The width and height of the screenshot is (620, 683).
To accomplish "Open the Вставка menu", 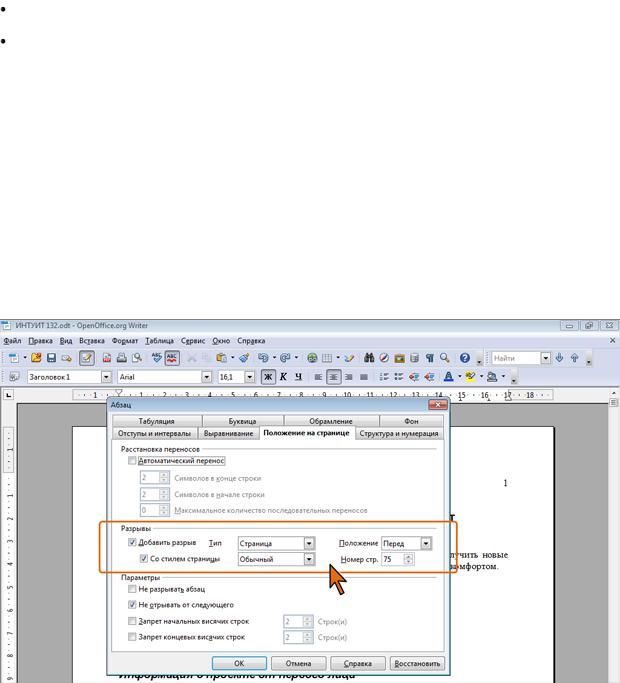I will pos(91,341).
